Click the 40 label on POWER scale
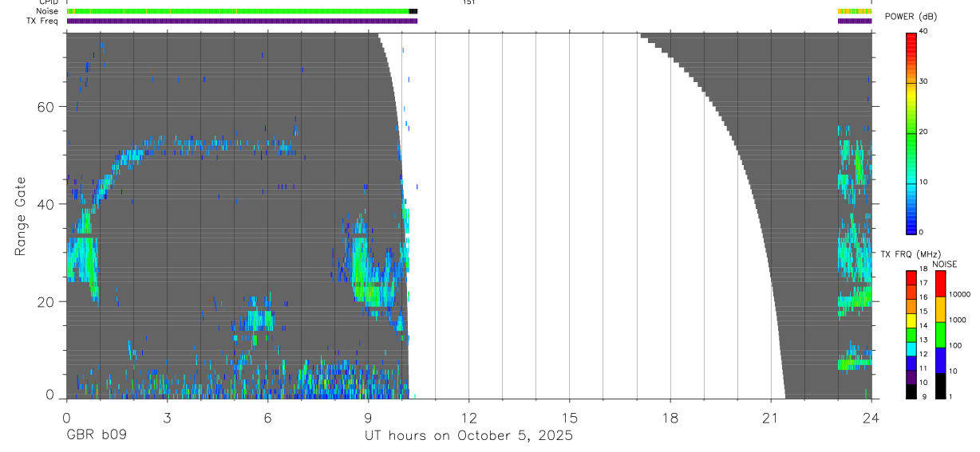The height and width of the screenshot is (452, 980). [x=924, y=31]
